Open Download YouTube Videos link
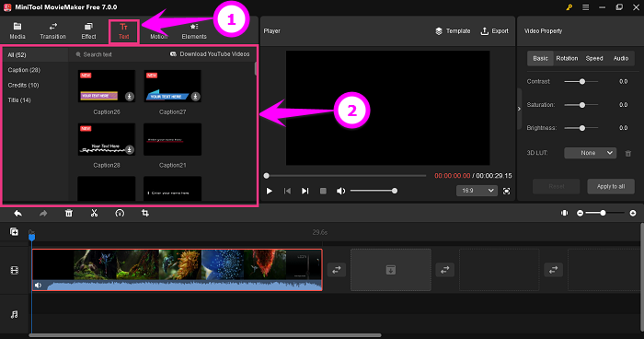This screenshot has height=339, width=644. 210,54
